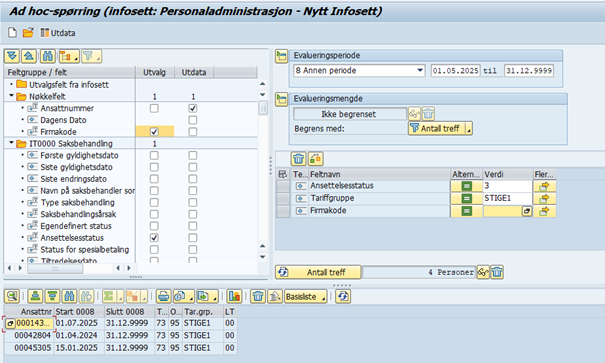605x363 pixels.
Task: Uncheck Utvalg checkbox for Ansettelsesstatus
Action: coord(154,238)
